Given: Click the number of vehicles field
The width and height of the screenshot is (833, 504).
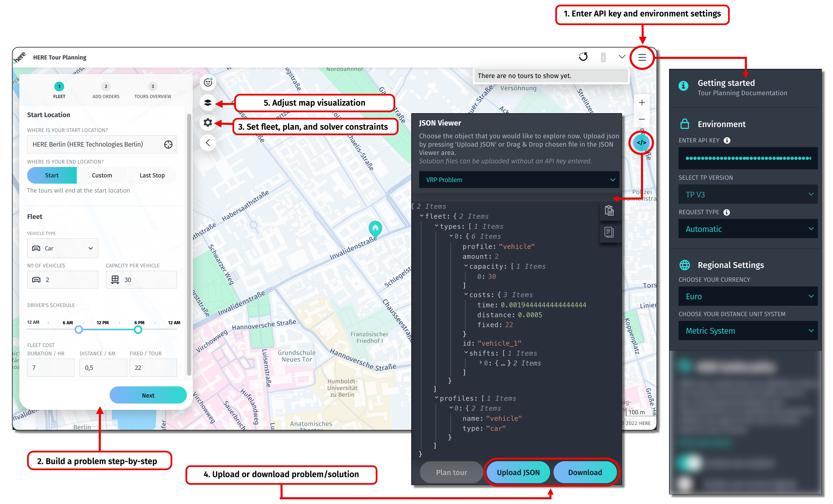Looking at the screenshot, I should pos(63,280).
